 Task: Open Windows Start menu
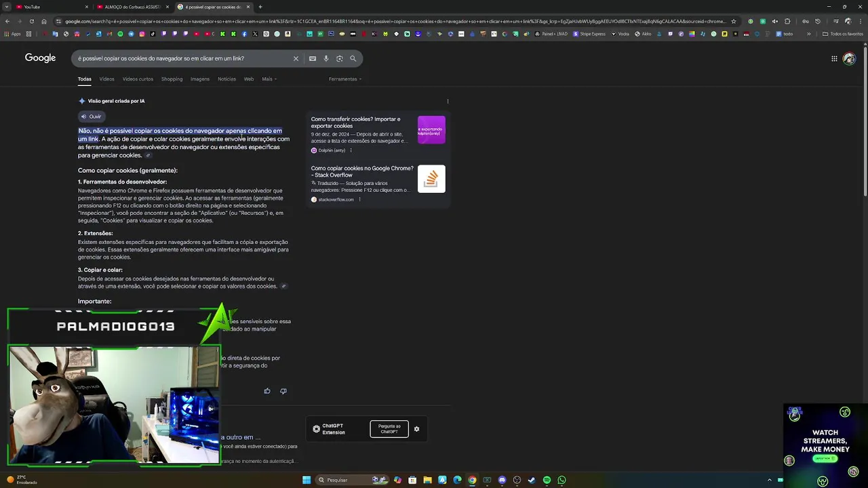pyautogui.click(x=307, y=480)
